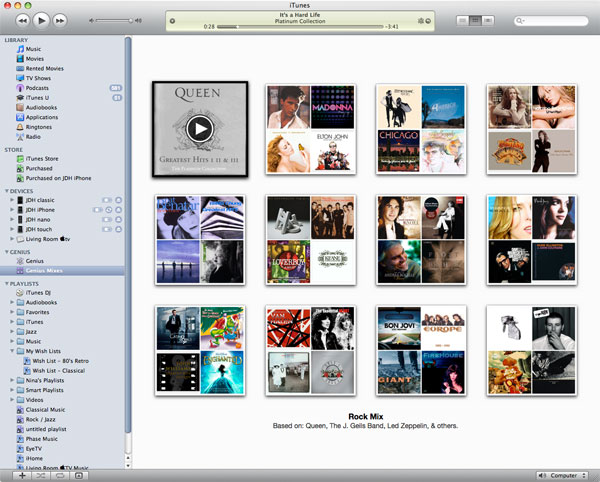
Task: Expand Living Room Apple TV device
Action: [12, 239]
